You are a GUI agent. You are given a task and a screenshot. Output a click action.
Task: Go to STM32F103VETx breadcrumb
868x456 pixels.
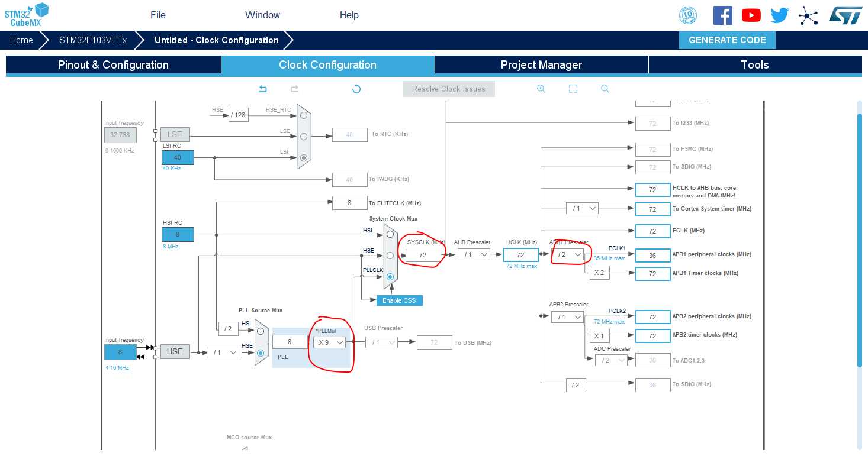(x=93, y=40)
